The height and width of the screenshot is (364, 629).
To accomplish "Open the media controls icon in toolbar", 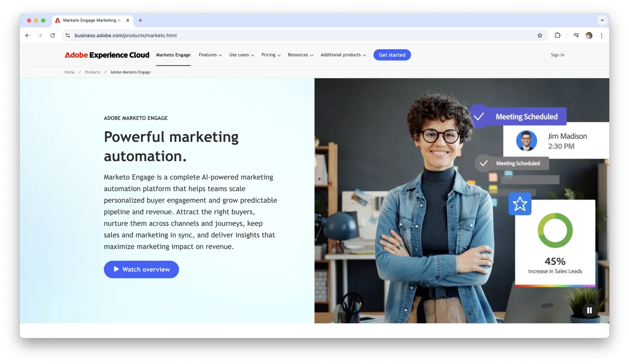I will 576,35.
